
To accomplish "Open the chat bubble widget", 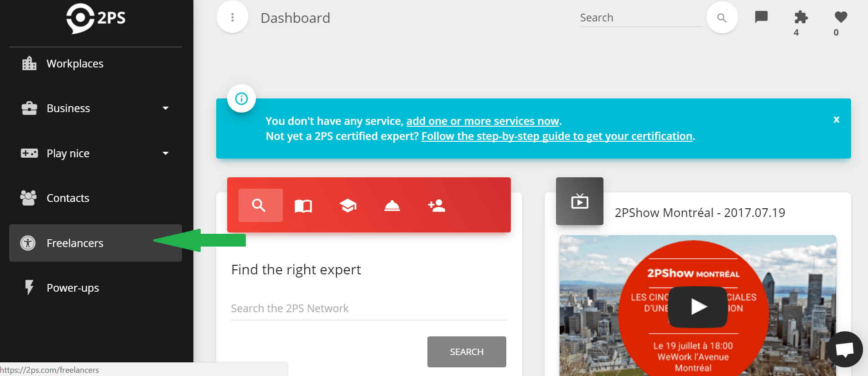I will (844, 350).
